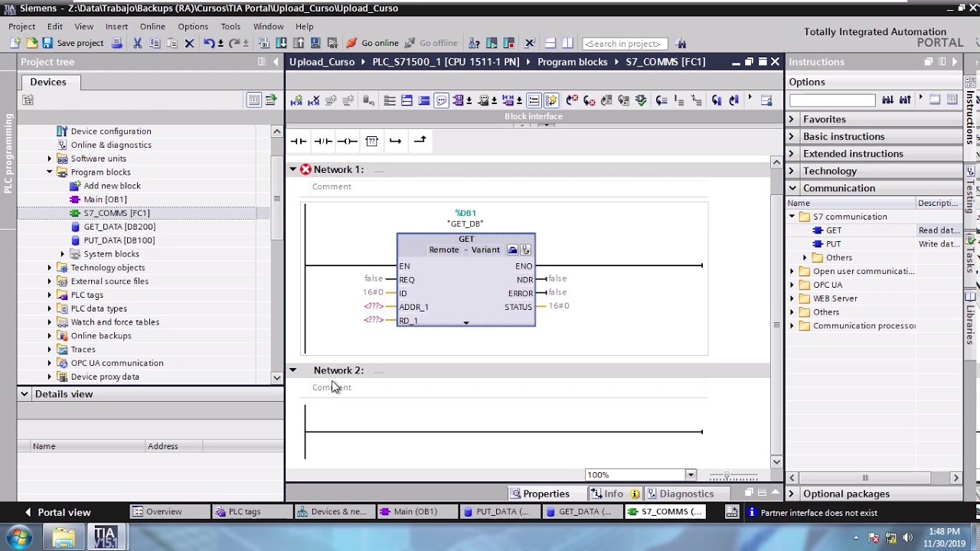
Task: Expand the System blocks folder
Action: tap(63, 254)
